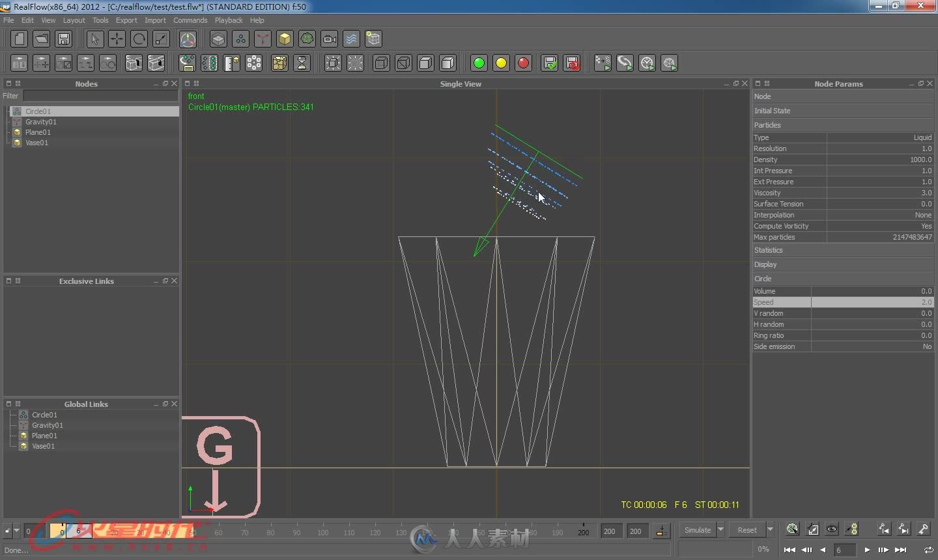This screenshot has height=560, width=938.
Task: Add a particle emitter (three dots icon)
Action: [x=240, y=39]
